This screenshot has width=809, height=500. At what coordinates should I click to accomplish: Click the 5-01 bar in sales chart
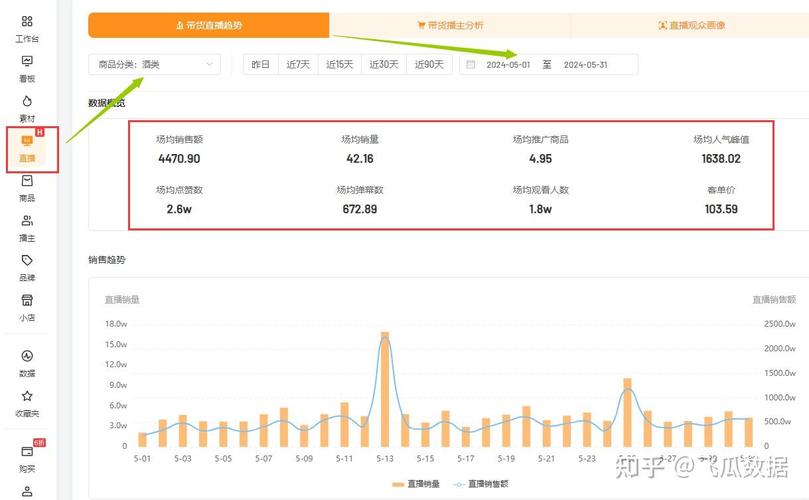(x=142, y=440)
